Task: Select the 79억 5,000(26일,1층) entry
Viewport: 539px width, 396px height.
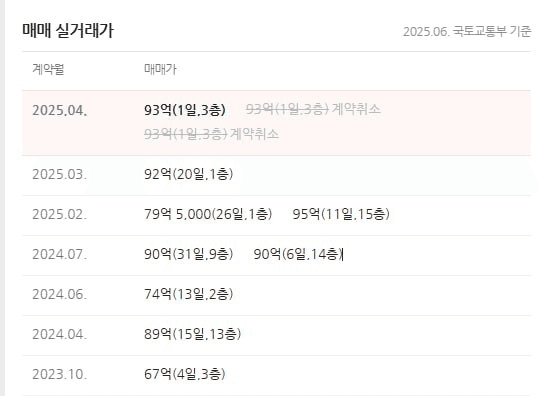Action: point(208,214)
